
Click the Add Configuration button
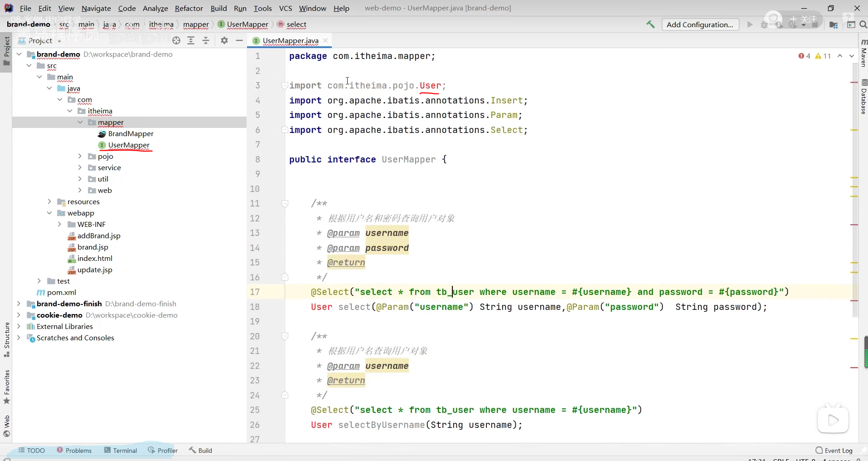700,25
